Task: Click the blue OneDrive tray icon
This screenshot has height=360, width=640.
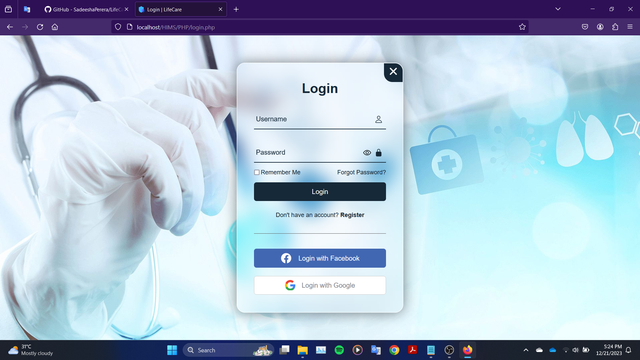Action: coord(553,350)
